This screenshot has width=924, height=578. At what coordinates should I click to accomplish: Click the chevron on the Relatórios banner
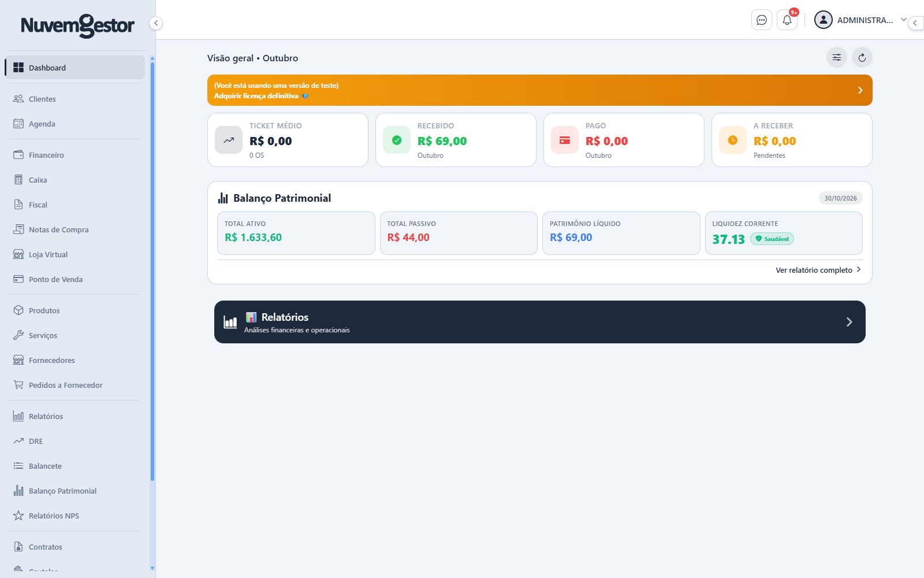pyautogui.click(x=849, y=322)
